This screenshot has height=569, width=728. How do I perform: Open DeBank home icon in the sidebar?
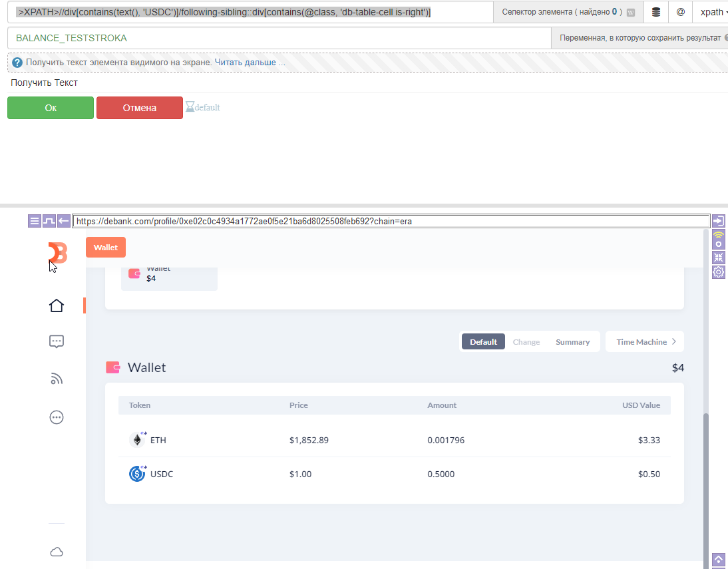coord(57,305)
